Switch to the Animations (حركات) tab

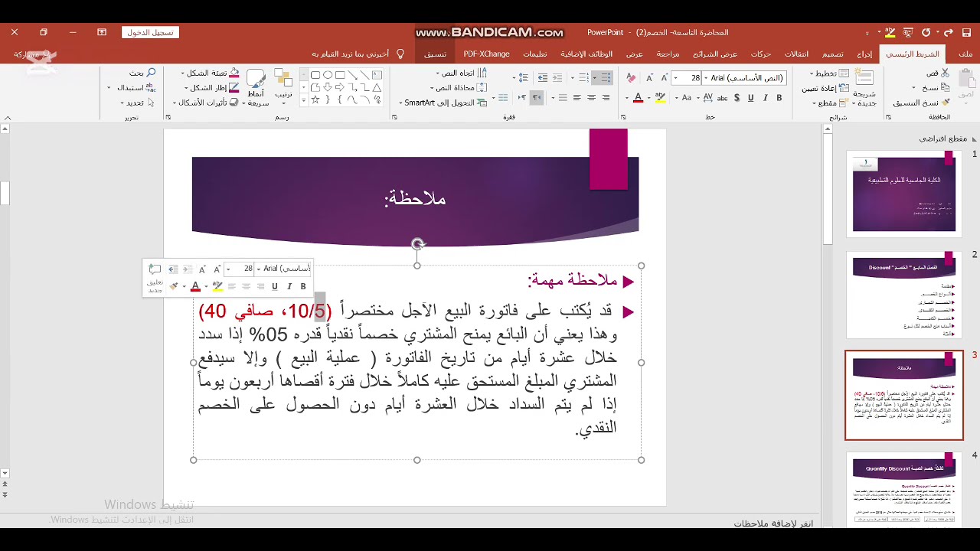point(761,54)
